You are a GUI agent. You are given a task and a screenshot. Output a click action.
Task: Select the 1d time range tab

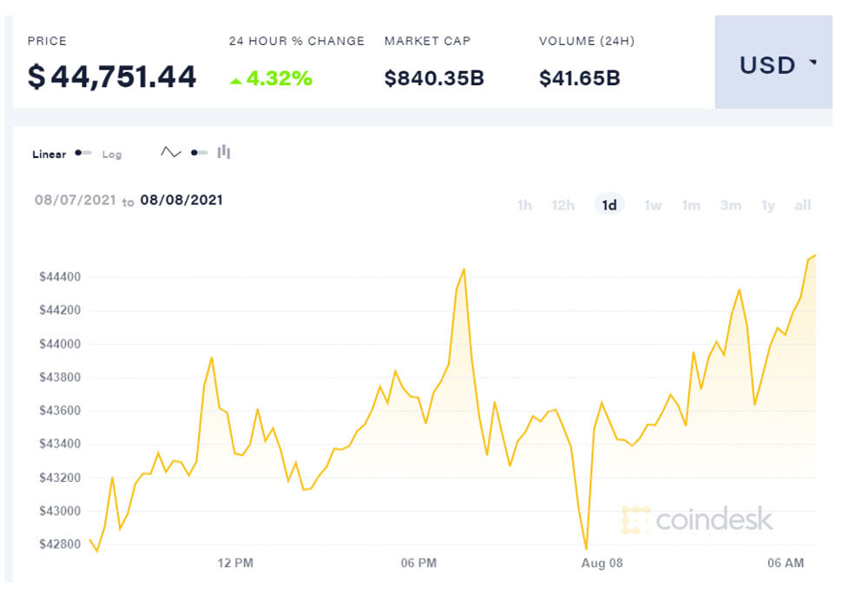pyautogui.click(x=608, y=205)
